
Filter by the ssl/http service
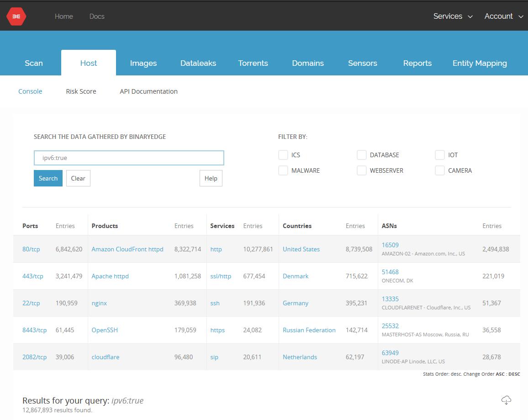[221, 276]
